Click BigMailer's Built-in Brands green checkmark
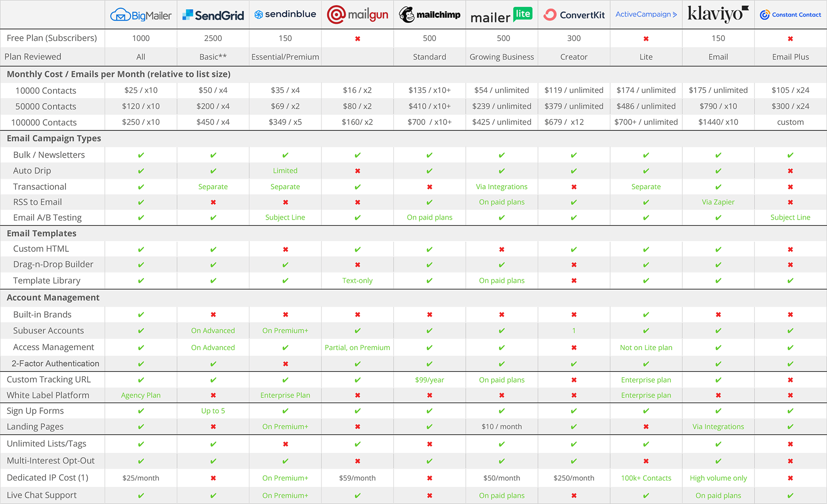This screenshot has width=827, height=504. pyautogui.click(x=141, y=315)
